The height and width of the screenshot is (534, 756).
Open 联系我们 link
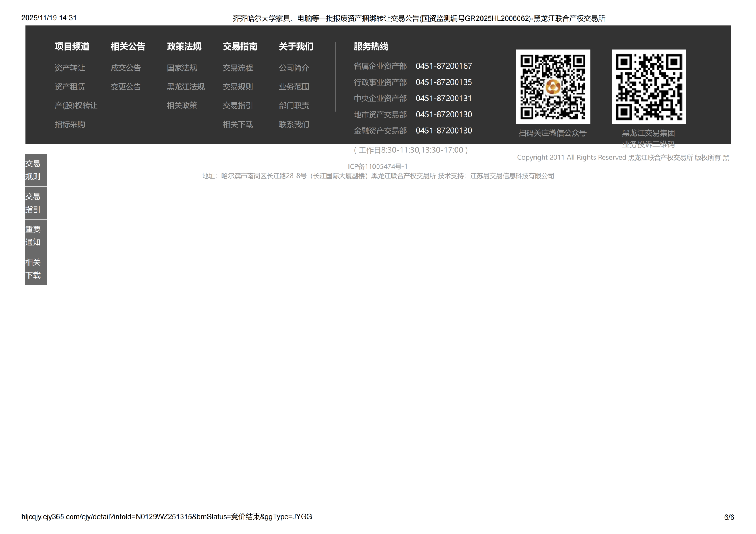coord(294,124)
